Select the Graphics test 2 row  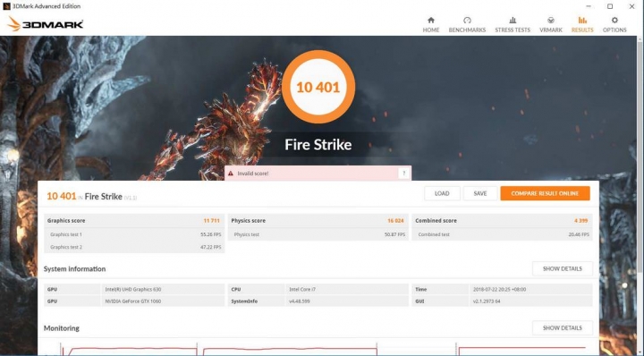(x=134, y=247)
